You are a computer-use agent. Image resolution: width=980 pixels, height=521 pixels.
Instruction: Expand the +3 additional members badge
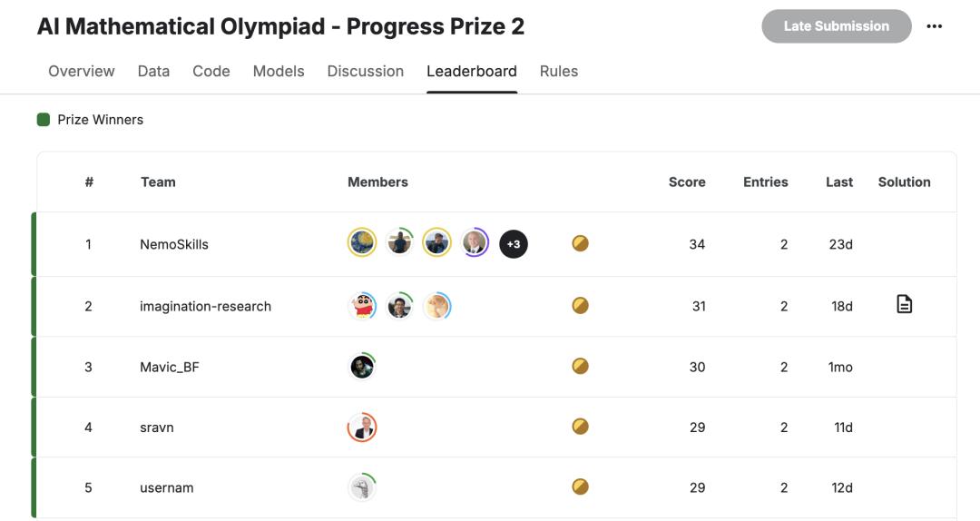(x=514, y=243)
